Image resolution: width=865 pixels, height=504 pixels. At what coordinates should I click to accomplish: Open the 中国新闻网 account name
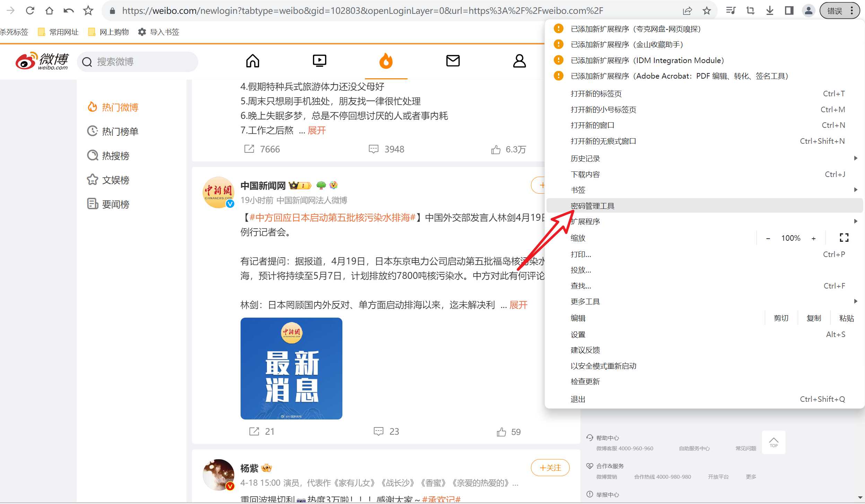(263, 186)
